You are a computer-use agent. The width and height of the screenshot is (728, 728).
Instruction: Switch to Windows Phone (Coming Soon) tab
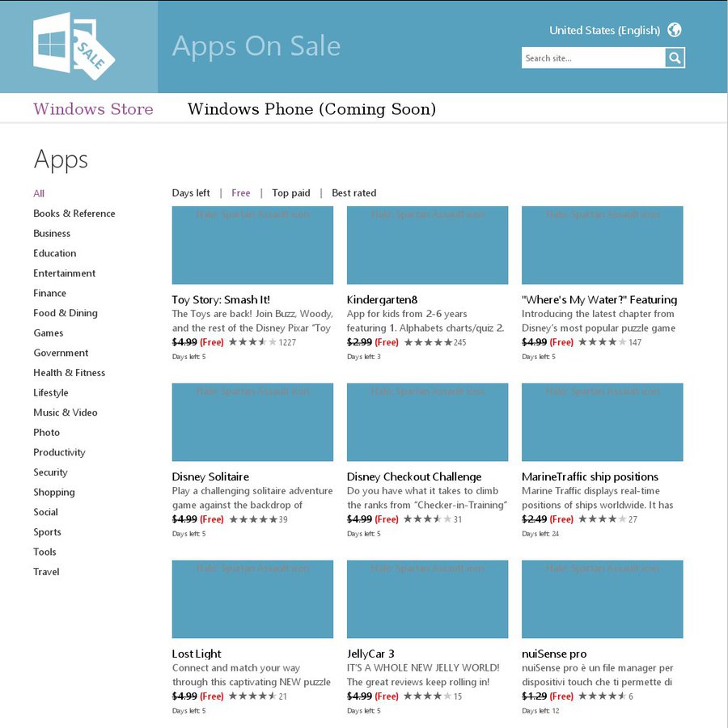coord(311,109)
